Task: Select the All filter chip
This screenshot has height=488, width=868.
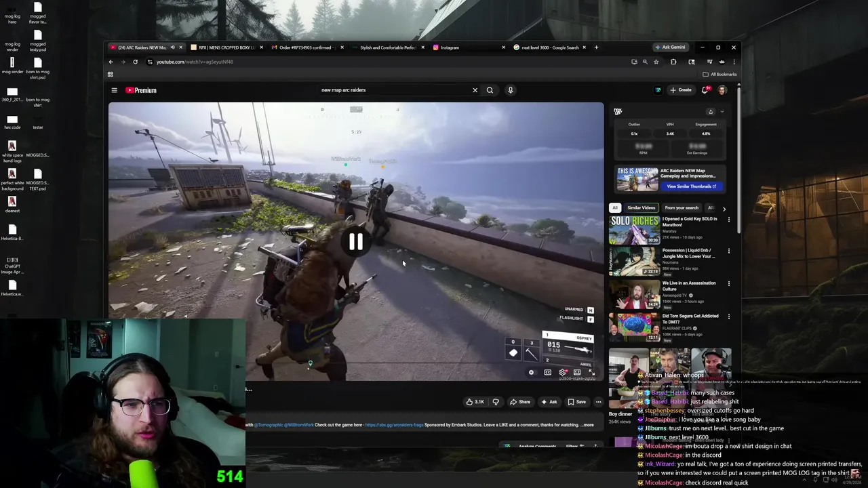Action: [614, 208]
